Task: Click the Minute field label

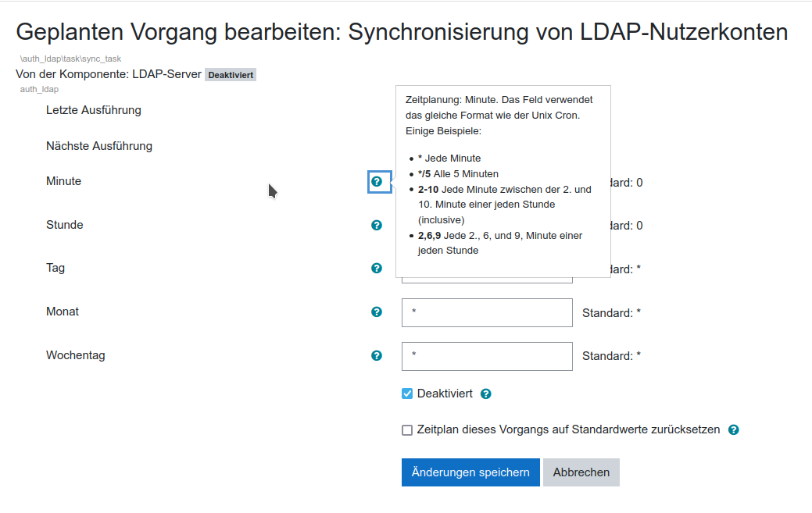Action: point(64,181)
